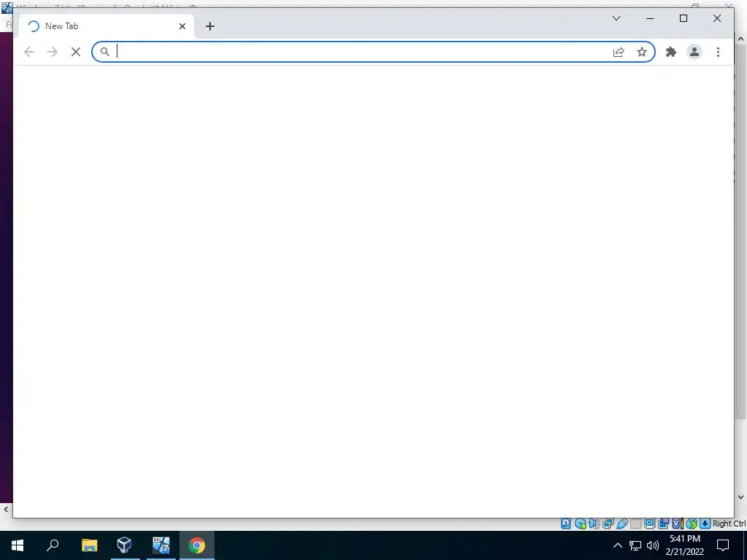Open a new tab with plus button
The width and height of the screenshot is (747, 560).
click(210, 26)
